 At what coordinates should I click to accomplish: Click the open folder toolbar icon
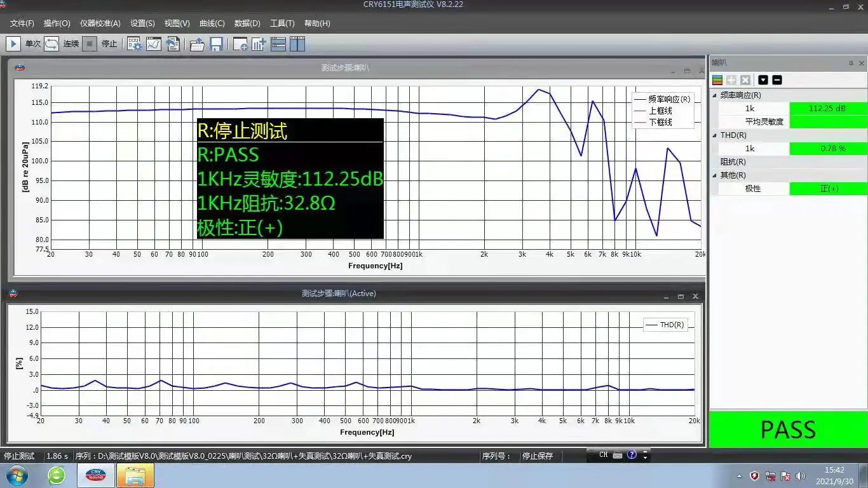click(197, 44)
